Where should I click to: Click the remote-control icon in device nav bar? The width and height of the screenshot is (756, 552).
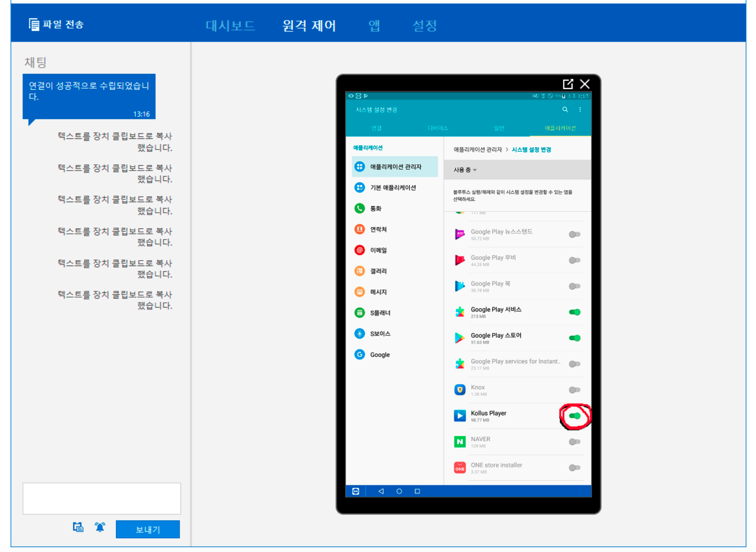coord(356,491)
